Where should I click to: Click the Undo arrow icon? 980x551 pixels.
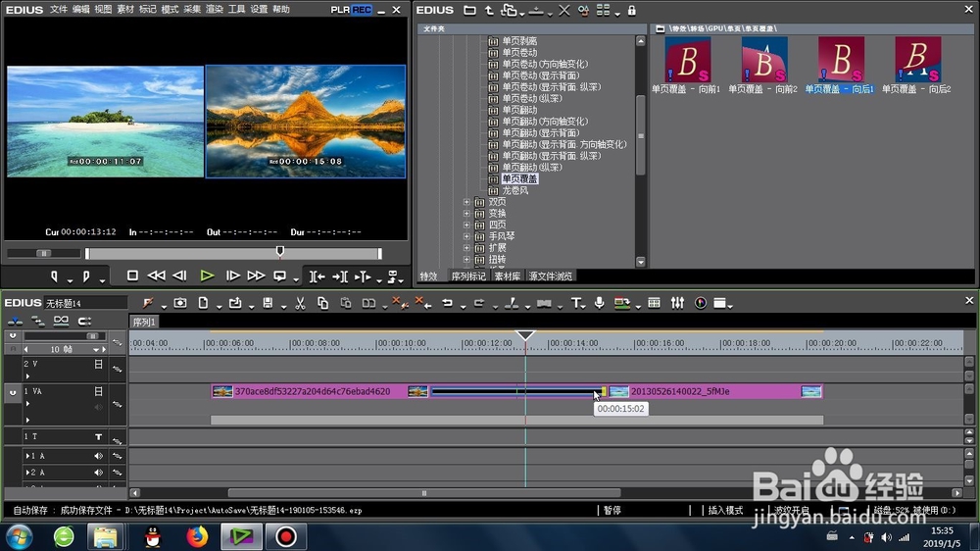click(448, 303)
